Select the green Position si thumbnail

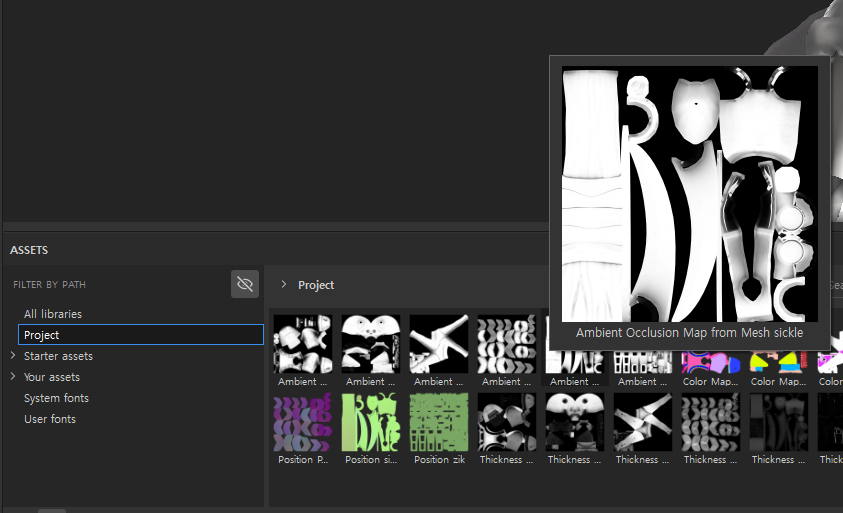pos(371,422)
